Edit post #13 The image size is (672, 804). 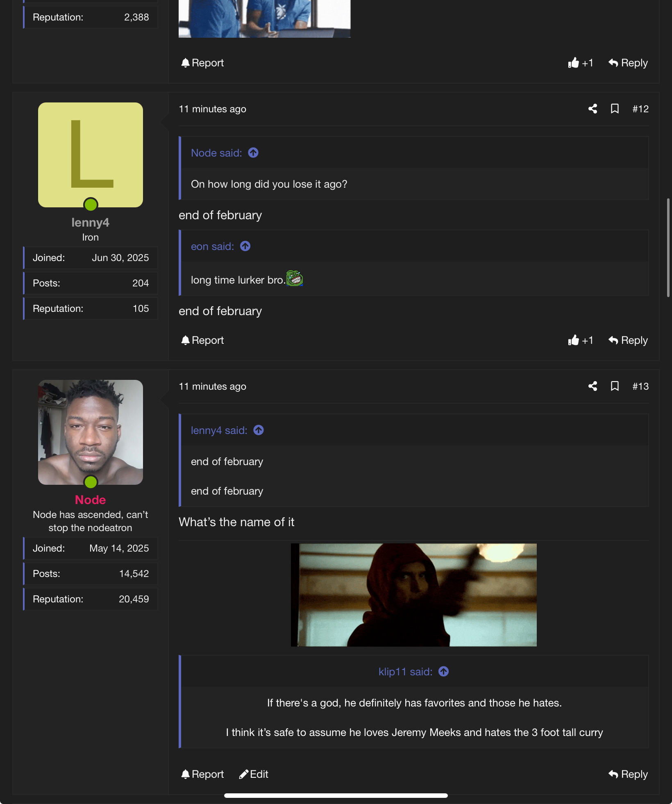tap(254, 774)
